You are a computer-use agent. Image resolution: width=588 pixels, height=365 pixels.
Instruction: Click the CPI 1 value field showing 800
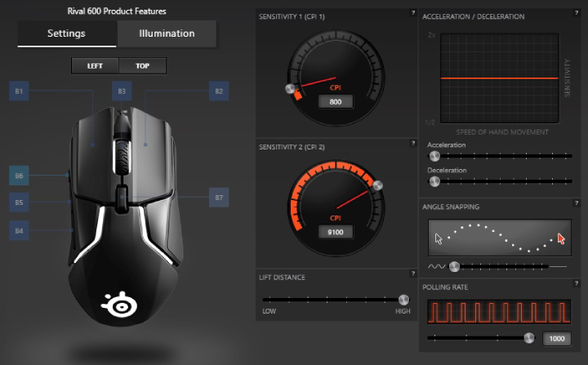(335, 102)
